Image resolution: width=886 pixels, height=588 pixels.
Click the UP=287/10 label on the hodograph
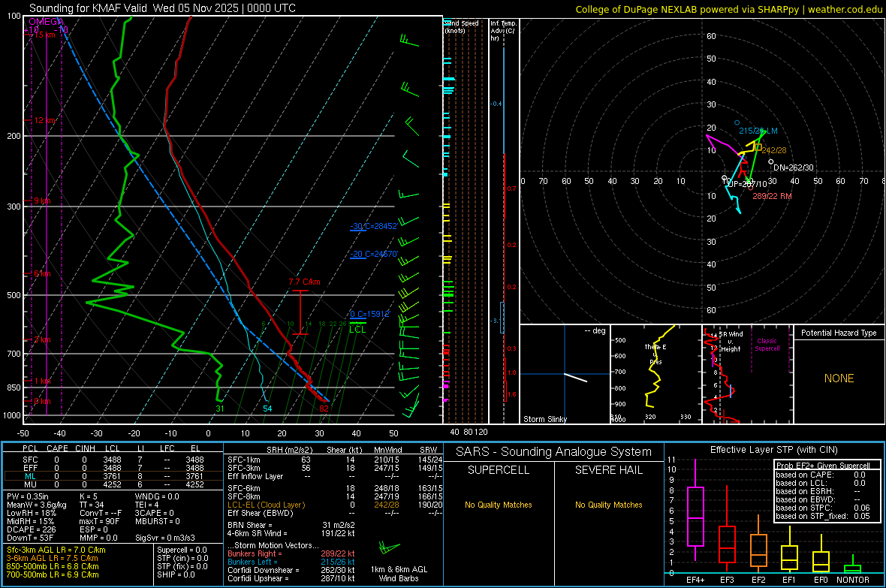pos(747,184)
